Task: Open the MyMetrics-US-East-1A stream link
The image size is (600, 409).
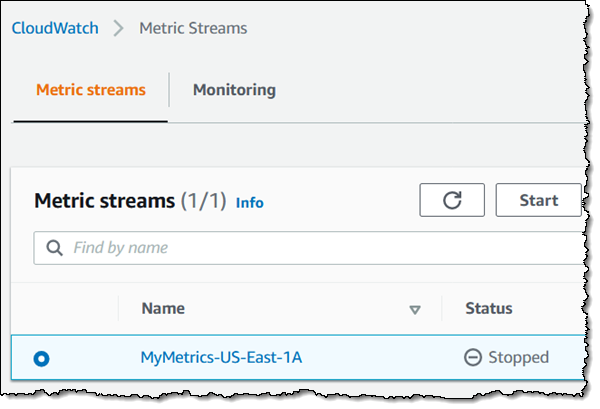Action: click(221, 357)
